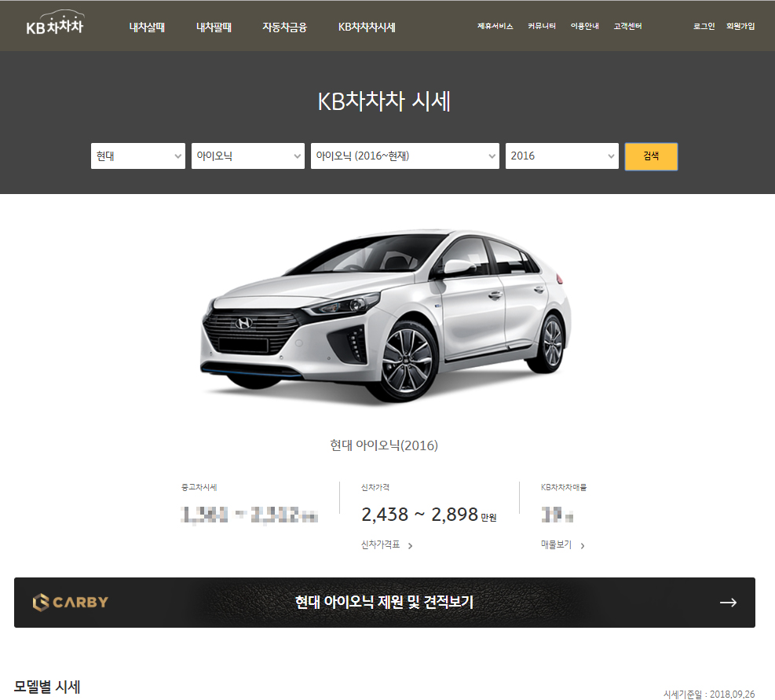Go to 커뮤니티

point(542,26)
